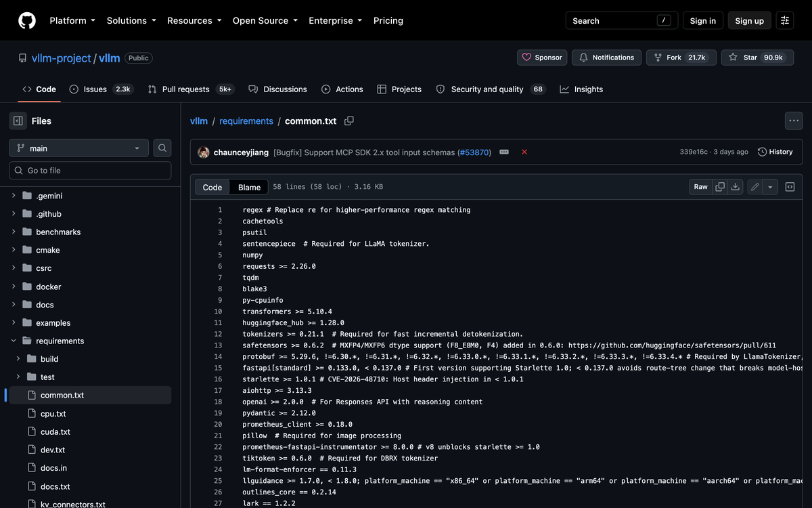This screenshot has height=508, width=812.
Task: Open vllm-project organization link
Action: point(61,58)
